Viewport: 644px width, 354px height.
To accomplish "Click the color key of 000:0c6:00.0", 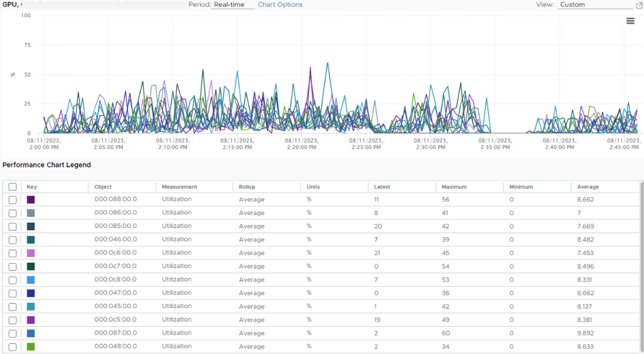I will (x=31, y=253).
